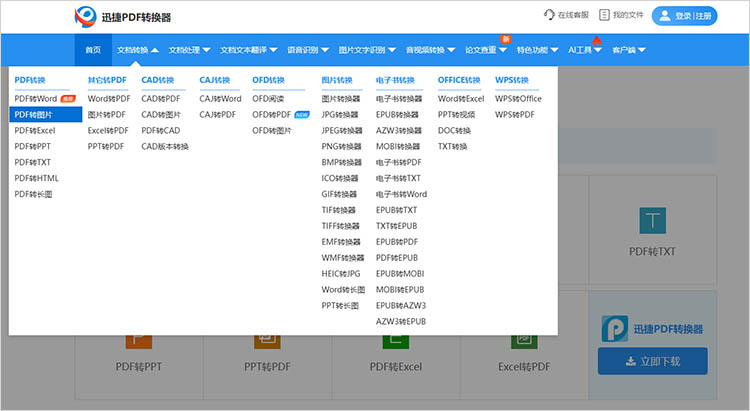Screen dimensions: 750x411
Task: Select highlighted PDF转图片 menu item
Action: point(45,114)
